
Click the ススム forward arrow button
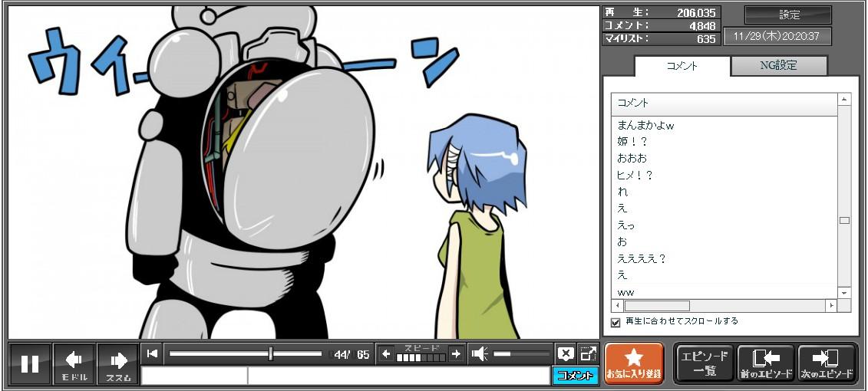click(118, 363)
